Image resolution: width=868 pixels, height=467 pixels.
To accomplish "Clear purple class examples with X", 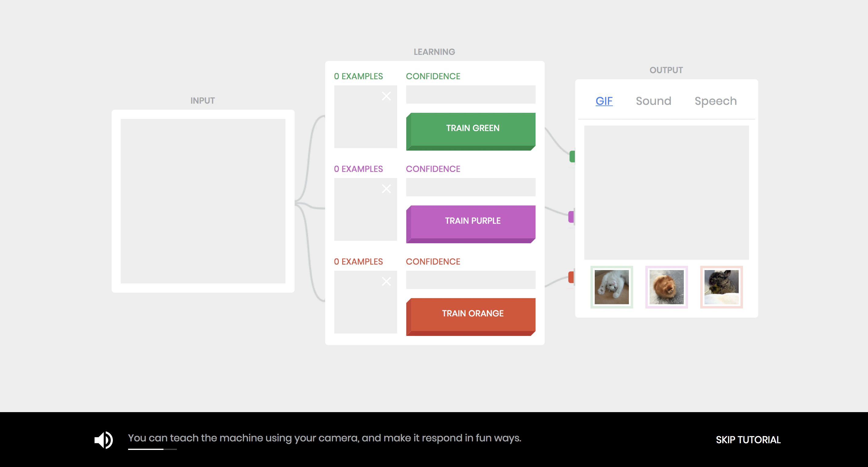I will coord(386,189).
